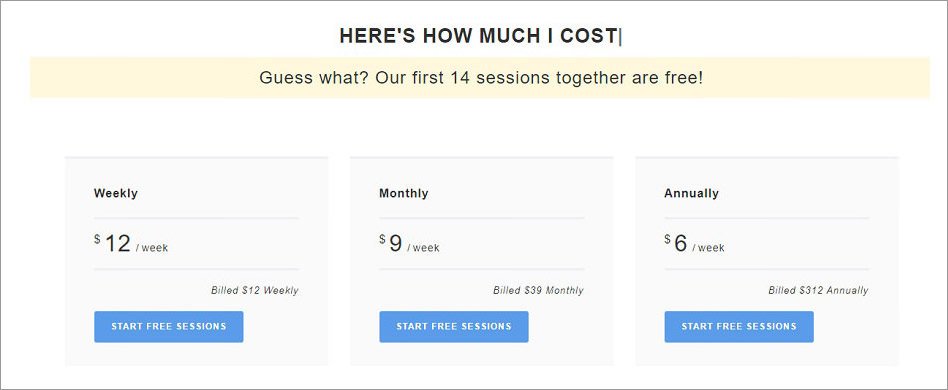Viewport: 948px width, 390px height.
Task: Click the free 14 sessions banner
Action: (x=480, y=77)
